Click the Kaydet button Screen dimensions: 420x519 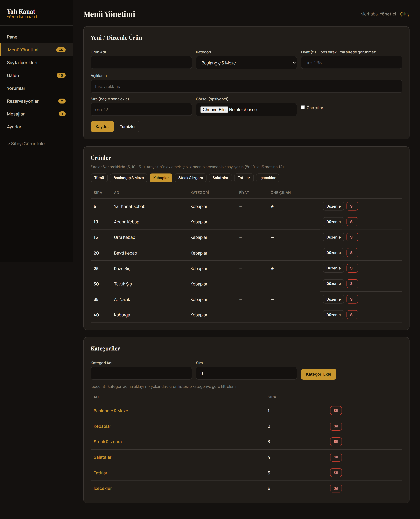[x=102, y=127]
